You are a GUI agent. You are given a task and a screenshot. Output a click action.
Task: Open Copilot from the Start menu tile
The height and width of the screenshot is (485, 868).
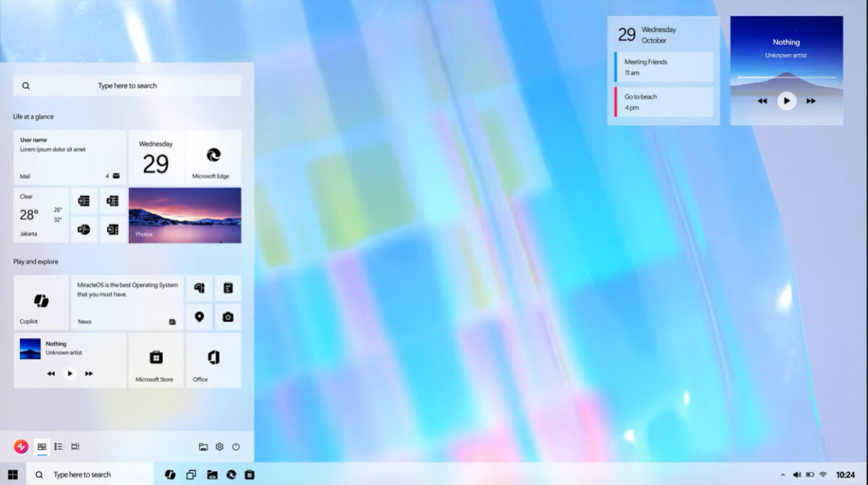pos(41,303)
